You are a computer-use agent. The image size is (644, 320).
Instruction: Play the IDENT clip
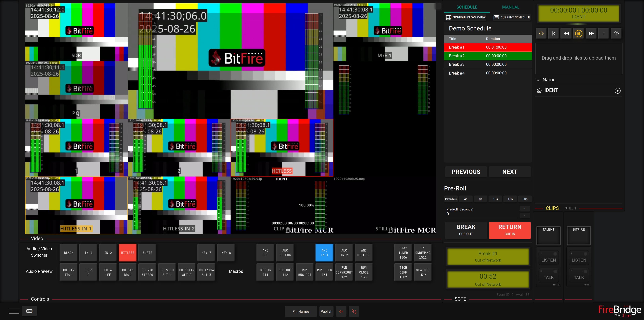(617, 91)
